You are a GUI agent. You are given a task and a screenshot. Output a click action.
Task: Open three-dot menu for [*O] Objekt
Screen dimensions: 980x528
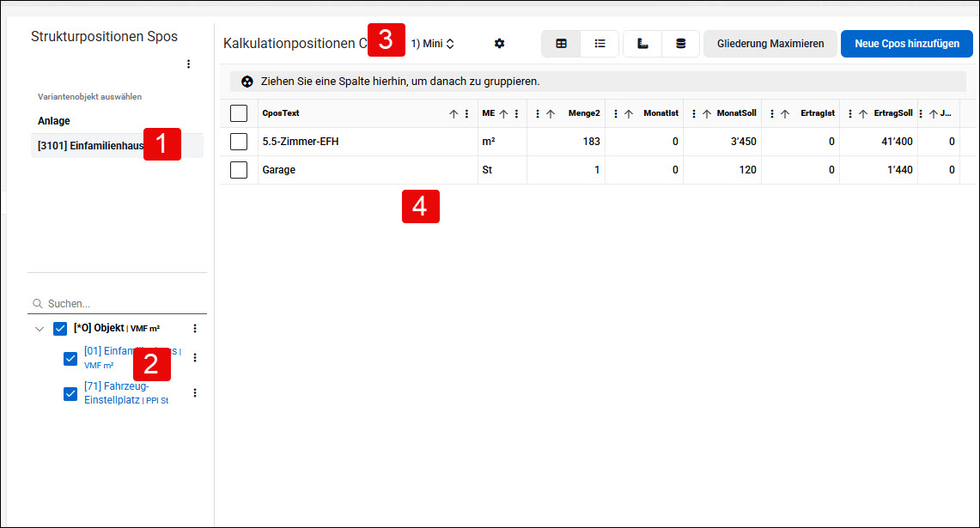point(195,328)
